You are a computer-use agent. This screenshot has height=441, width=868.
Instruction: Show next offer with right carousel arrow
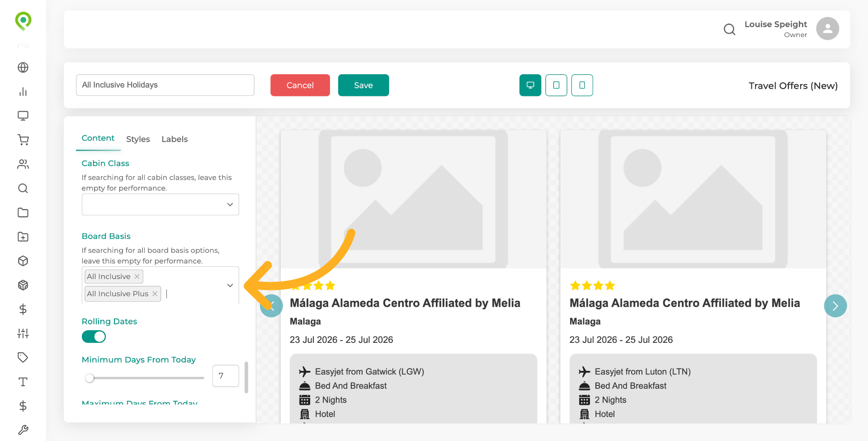click(x=835, y=306)
